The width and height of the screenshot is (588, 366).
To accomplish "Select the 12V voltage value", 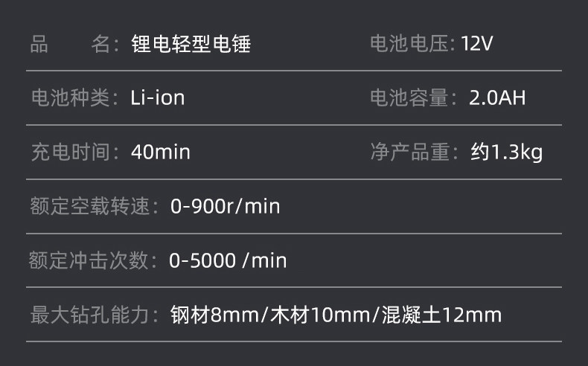I will coord(476,44).
